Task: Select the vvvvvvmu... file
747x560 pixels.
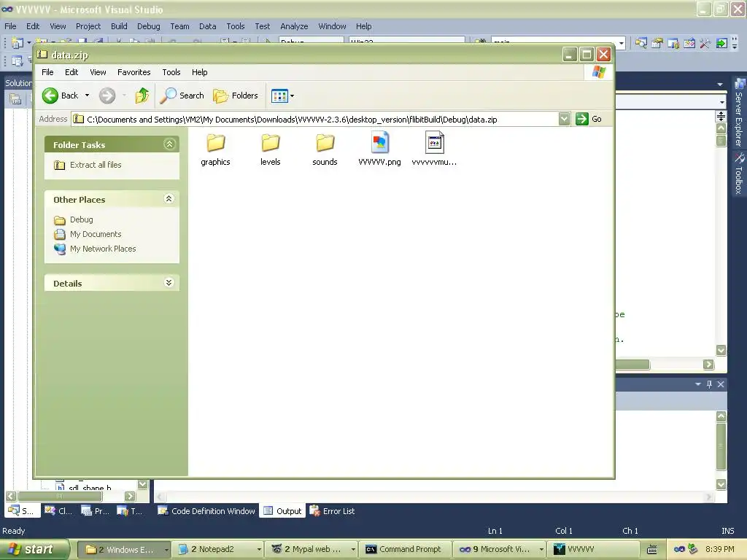Action: (434, 149)
